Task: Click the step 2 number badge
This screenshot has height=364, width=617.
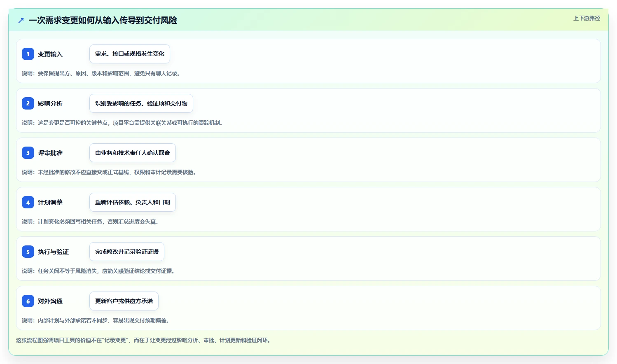Action: coord(28,103)
